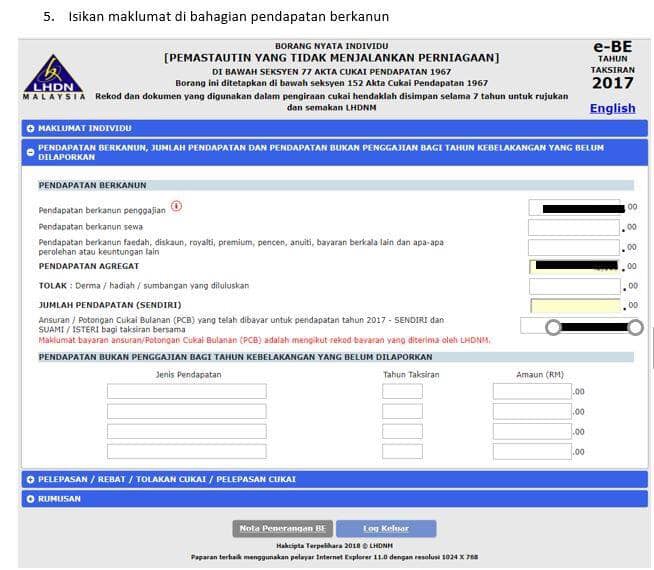Viewport: 654px width, 570px height.
Task: Click info icon beside Pendapatan berkanun penggajian
Action: click(176, 206)
